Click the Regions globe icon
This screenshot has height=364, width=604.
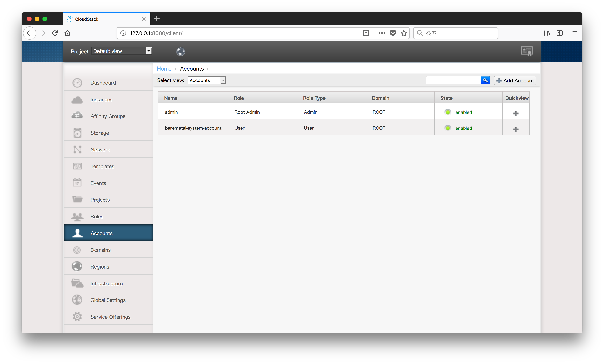pyautogui.click(x=77, y=267)
